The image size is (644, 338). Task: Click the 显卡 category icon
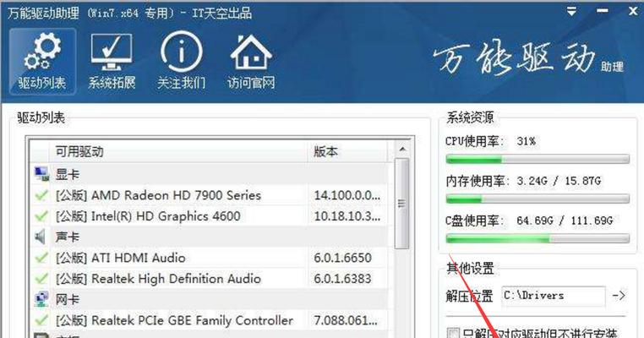(41, 174)
